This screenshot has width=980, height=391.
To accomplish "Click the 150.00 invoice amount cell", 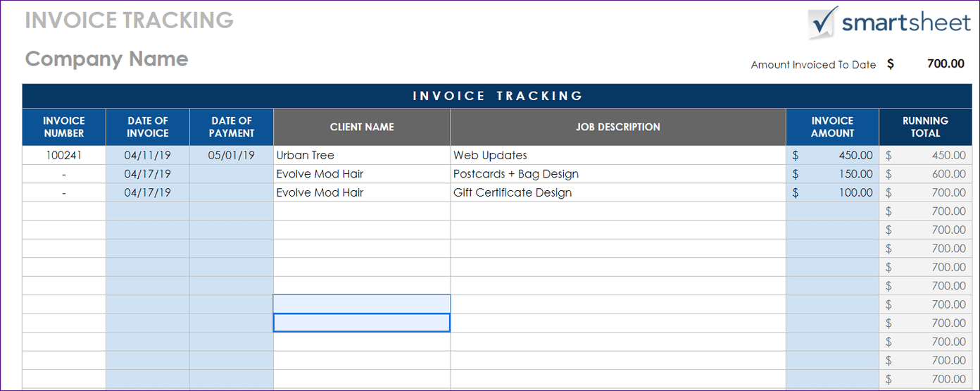I will click(832, 174).
